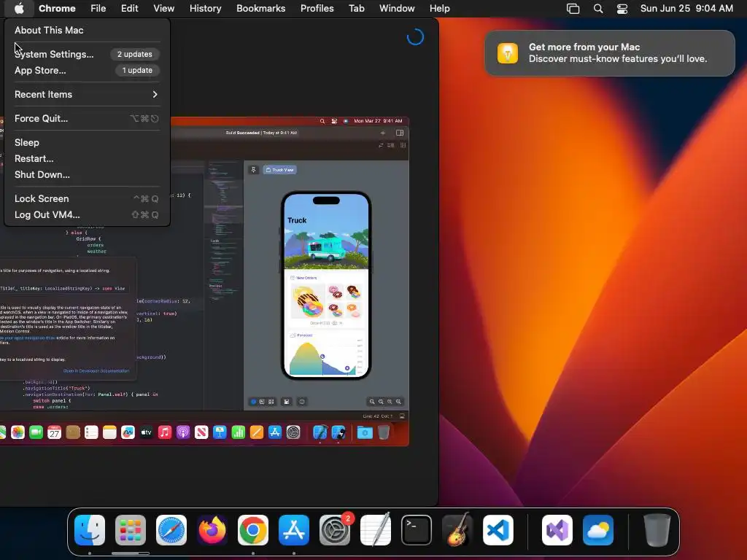Open the Edit menu
Screen dimensions: 747x560
pyautogui.click(x=130, y=9)
